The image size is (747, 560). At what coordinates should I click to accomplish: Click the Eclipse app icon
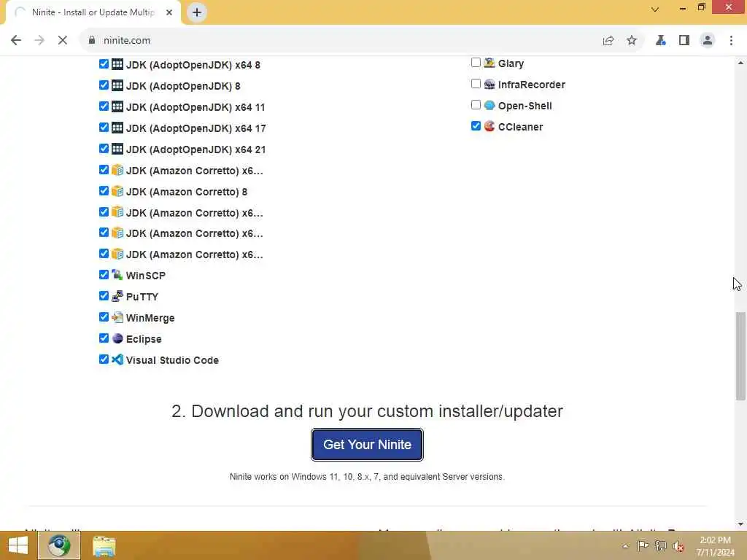tap(117, 338)
